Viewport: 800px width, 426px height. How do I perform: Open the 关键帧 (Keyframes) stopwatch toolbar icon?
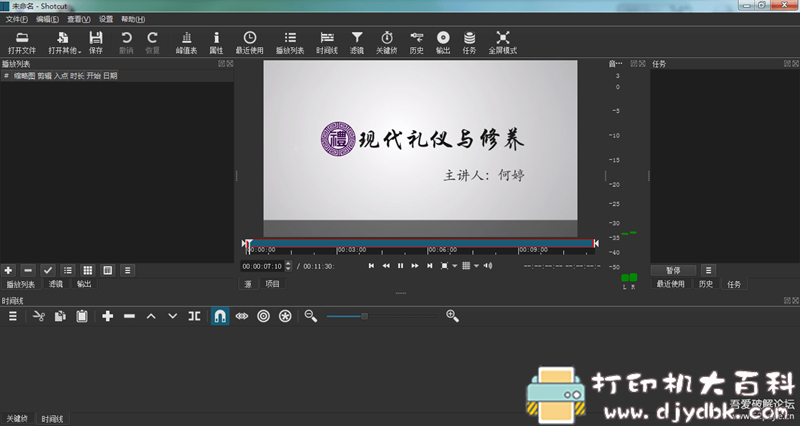387,42
